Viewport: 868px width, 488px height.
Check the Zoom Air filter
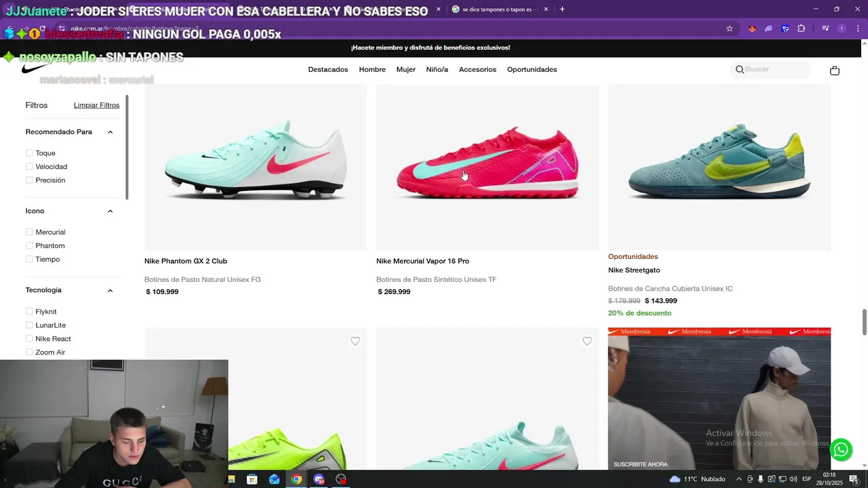coord(29,352)
